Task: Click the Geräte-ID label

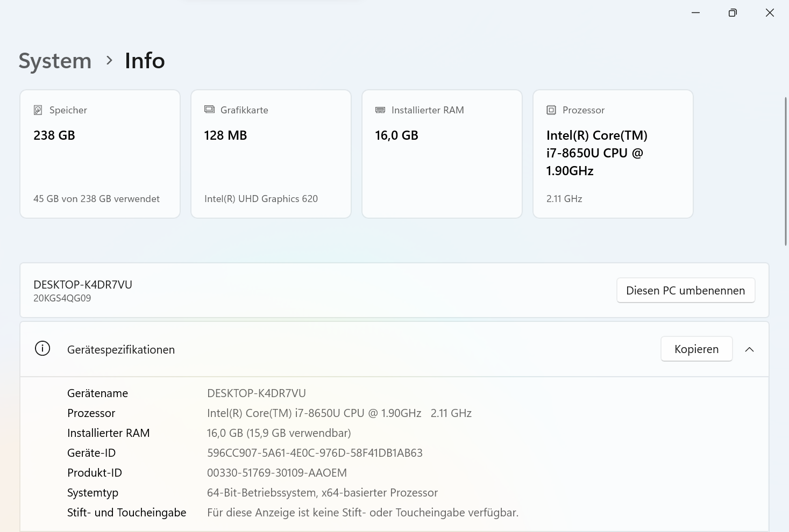Action: click(91, 453)
